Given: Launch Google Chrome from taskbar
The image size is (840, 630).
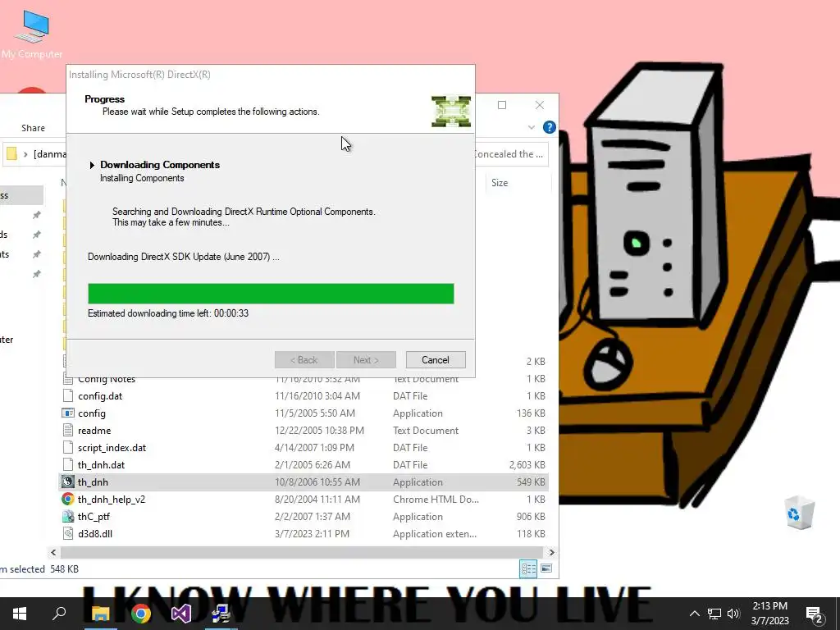Looking at the screenshot, I should [x=141, y=614].
